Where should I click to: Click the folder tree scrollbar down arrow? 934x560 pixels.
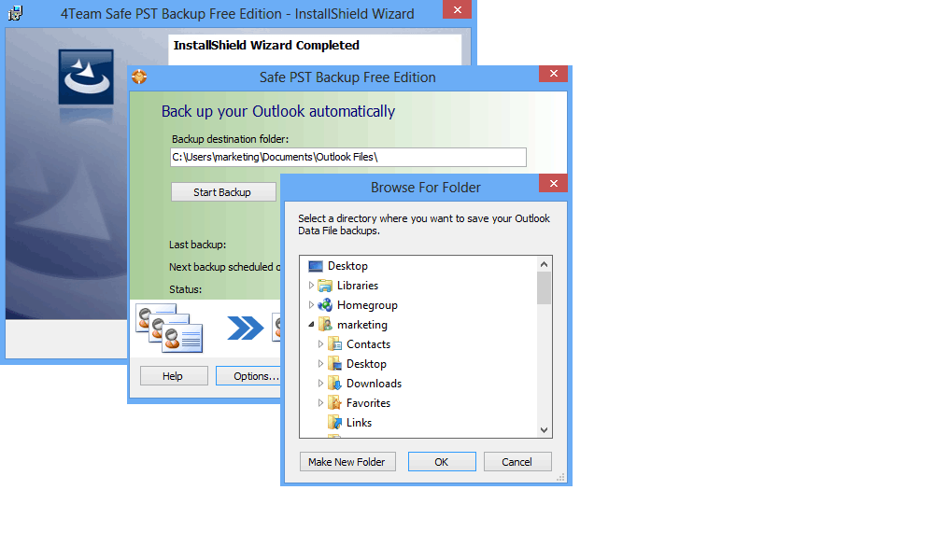[544, 429]
